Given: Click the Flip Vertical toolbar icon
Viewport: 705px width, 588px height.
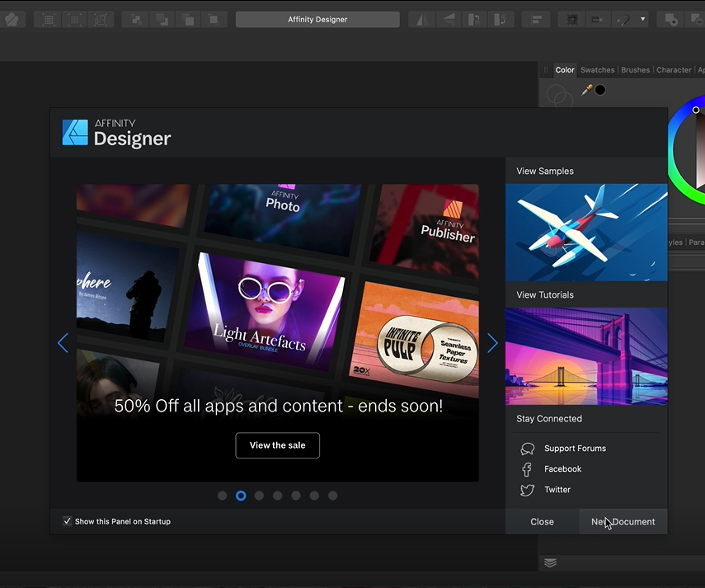Looking at the screenshot, I should (x=449, y=19).
